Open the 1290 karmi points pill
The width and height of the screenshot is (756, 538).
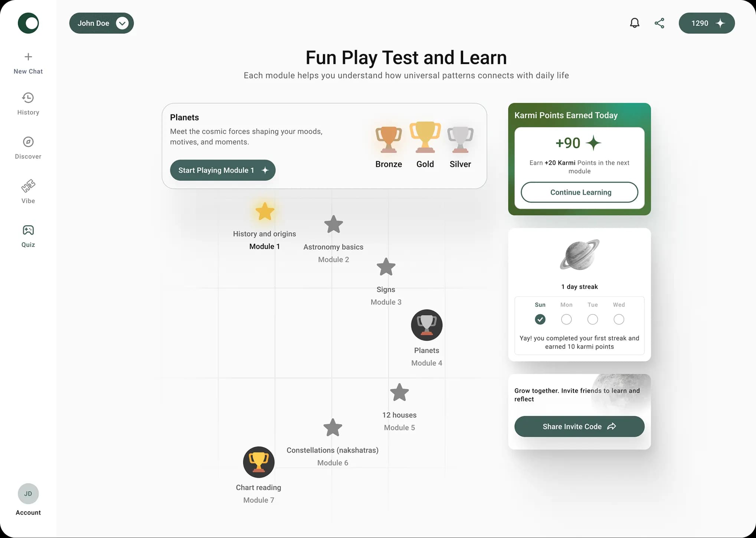point(706,23)
